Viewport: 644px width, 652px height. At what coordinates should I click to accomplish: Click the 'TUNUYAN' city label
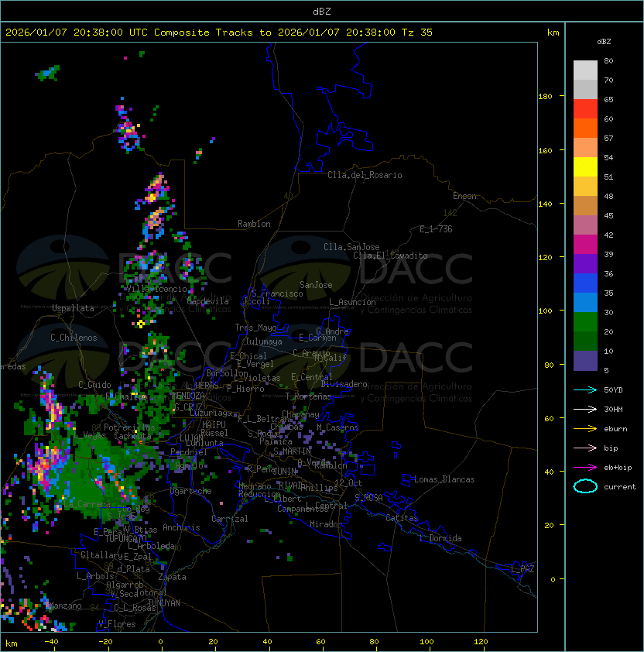click(x=164, y=603)
